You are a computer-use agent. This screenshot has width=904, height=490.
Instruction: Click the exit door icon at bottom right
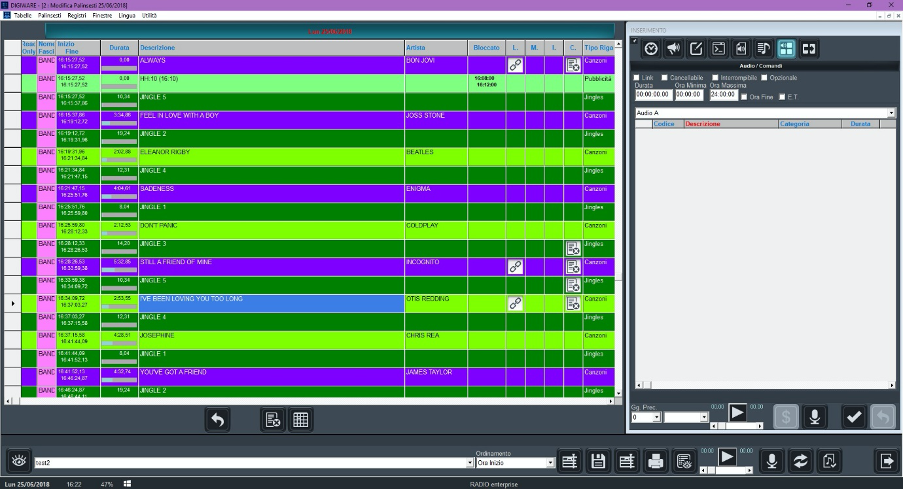pos(886,460)
